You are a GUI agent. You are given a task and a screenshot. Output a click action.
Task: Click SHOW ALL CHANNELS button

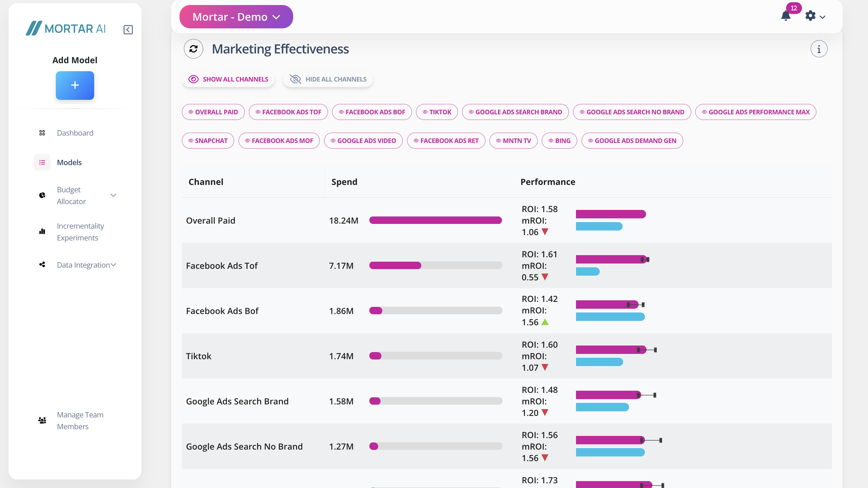pos(229,79)
